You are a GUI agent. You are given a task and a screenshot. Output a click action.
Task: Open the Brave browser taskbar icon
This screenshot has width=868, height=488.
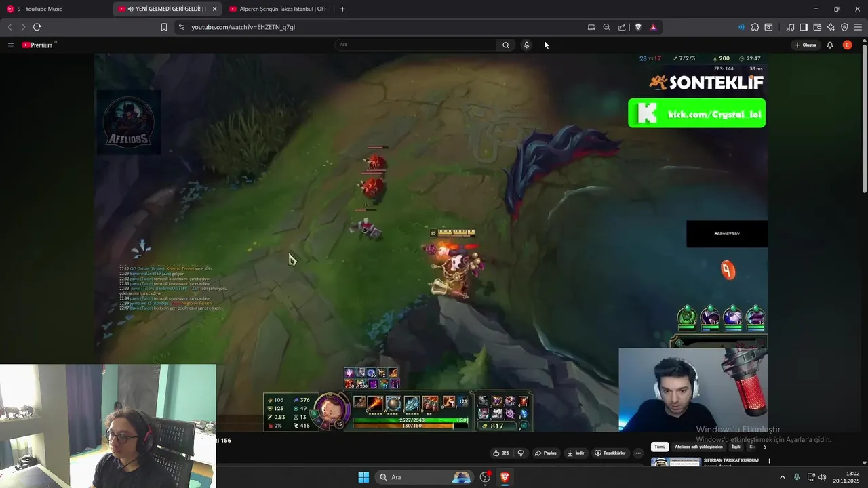pyautogui.click(x=505, y=477)
